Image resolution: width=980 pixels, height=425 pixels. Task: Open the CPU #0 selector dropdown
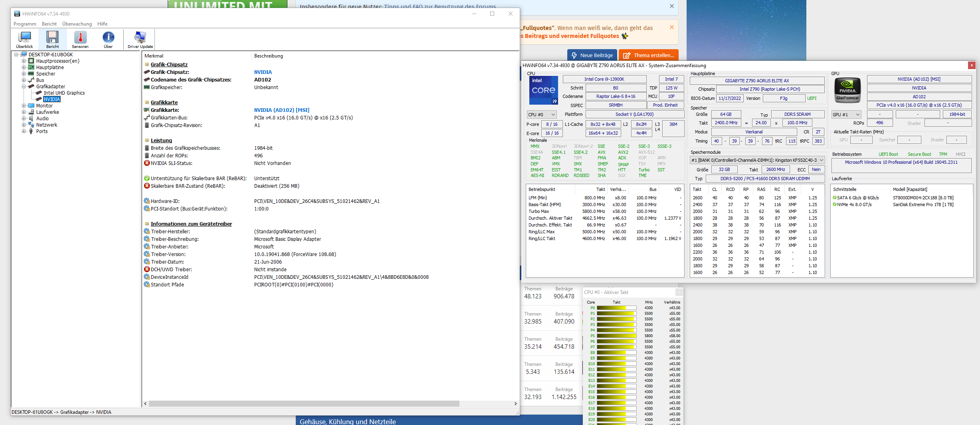coord(542,115)
